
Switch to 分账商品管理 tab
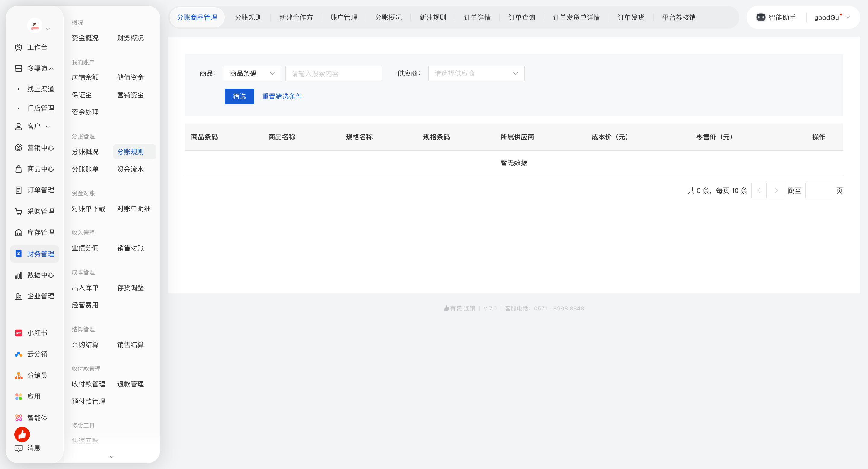pyautogui.click(x=197, y=17)
